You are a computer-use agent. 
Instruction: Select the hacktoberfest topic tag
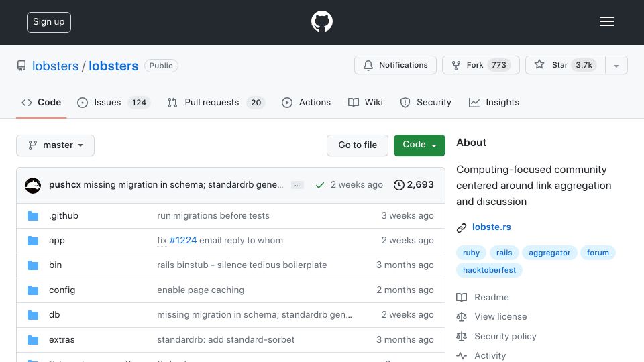click(489, 270)
